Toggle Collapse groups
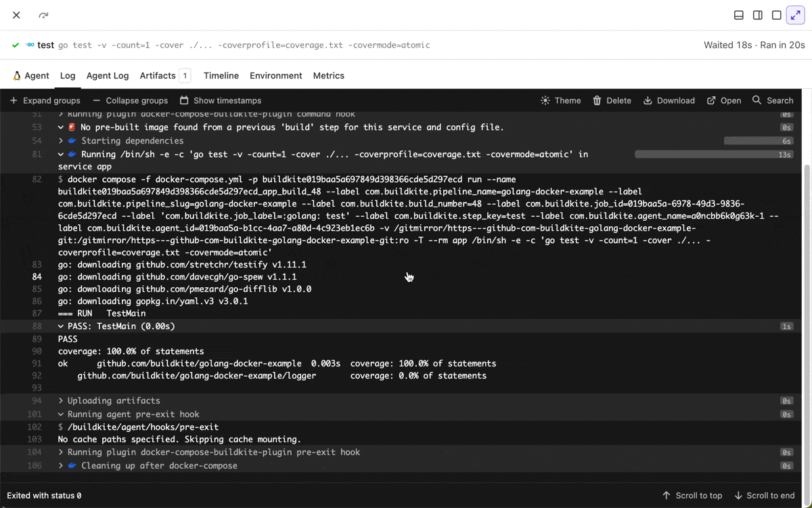This screenshot has height=508, width=812. [131, 100]
